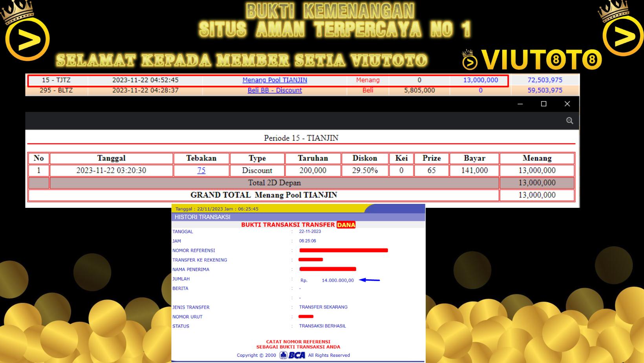Viewport: 644px width, 363px height.
Task: Click the Prize column header
Action: pos(432,158)
